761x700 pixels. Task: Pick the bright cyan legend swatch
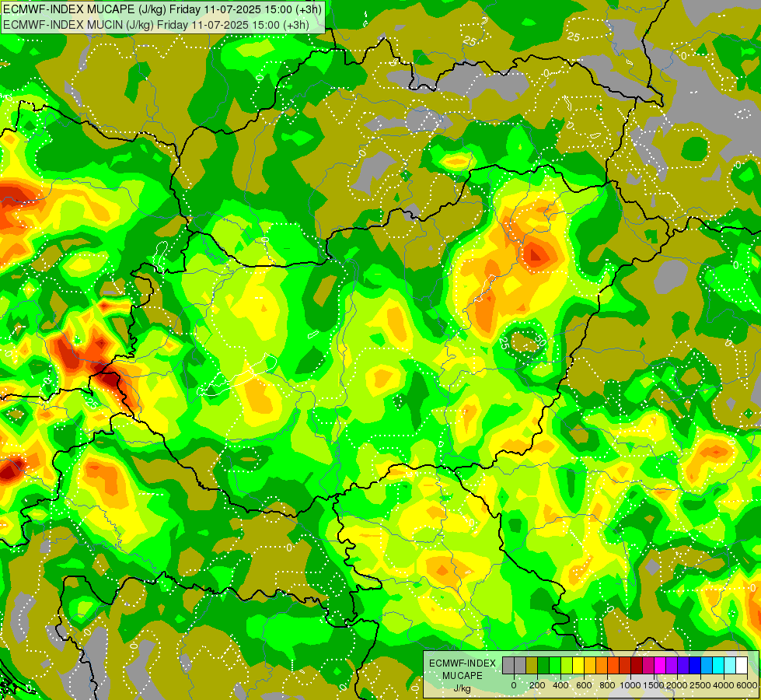[x=719, y=666]
